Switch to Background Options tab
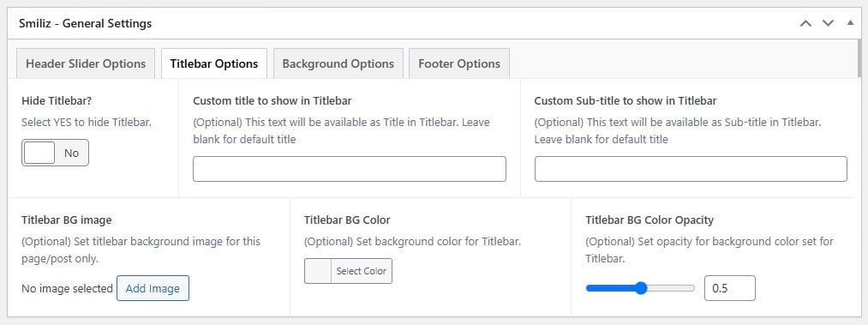This screenshot has width=868, height=325. pos(338,63)
